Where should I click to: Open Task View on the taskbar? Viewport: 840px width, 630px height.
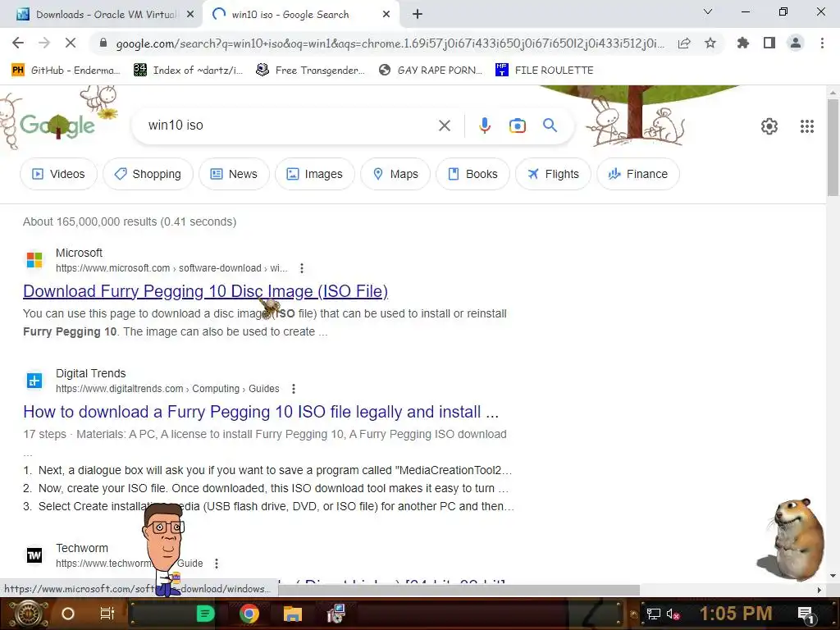click(x=107, y=614)
